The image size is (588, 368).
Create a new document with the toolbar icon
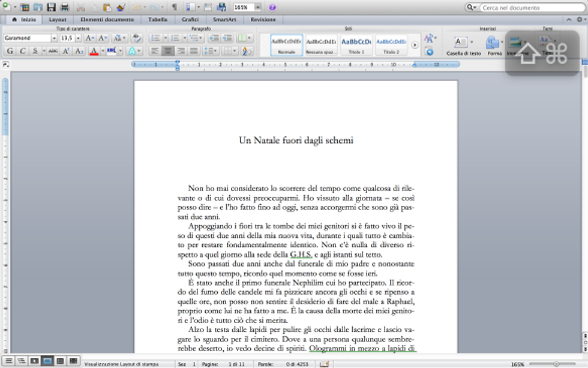(7, 7)
